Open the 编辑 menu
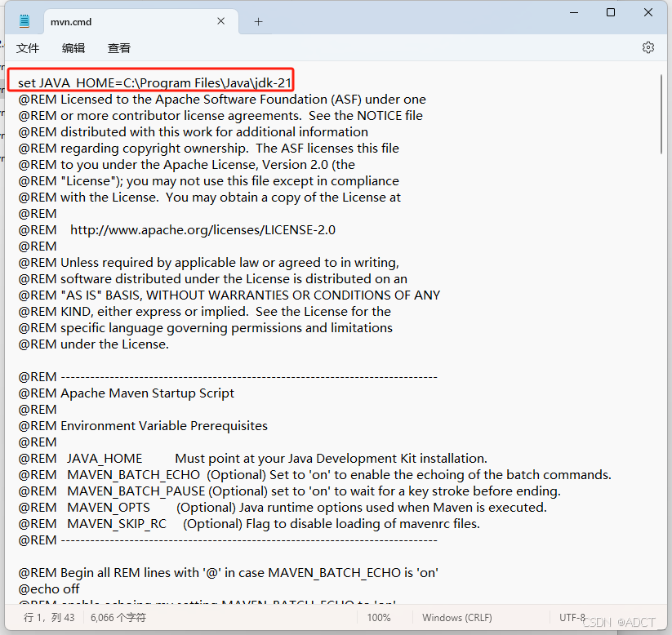This screenshot has width=672, height=635. (73, 47)
